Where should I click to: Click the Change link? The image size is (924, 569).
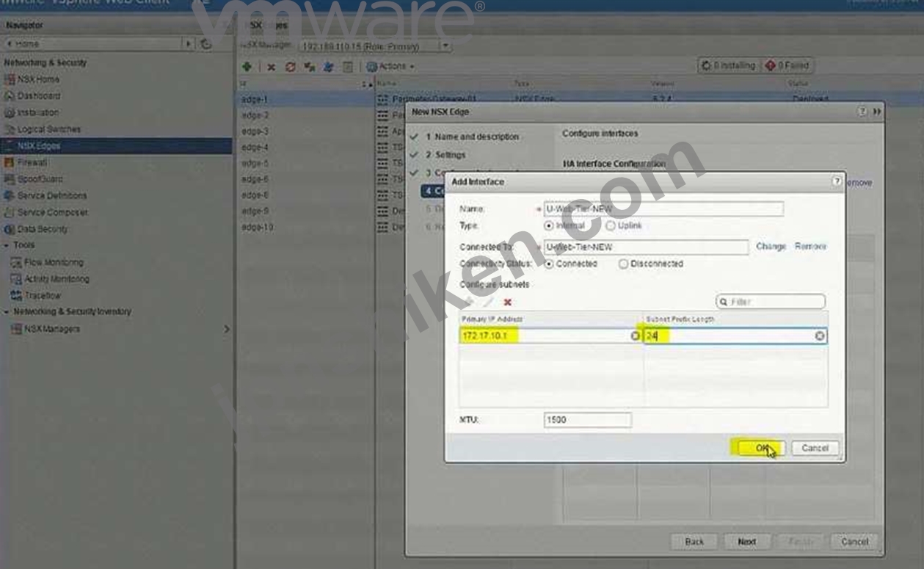coord(771,247)
